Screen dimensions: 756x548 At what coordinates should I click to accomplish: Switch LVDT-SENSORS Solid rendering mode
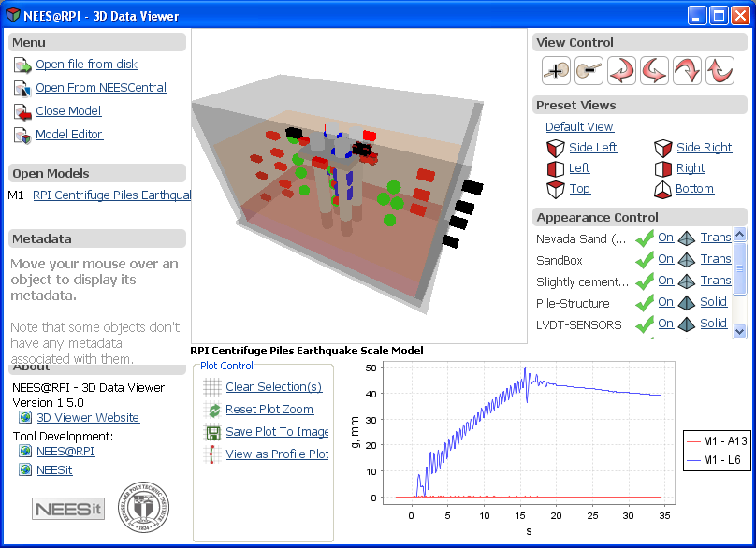click(x=714, y=323)
